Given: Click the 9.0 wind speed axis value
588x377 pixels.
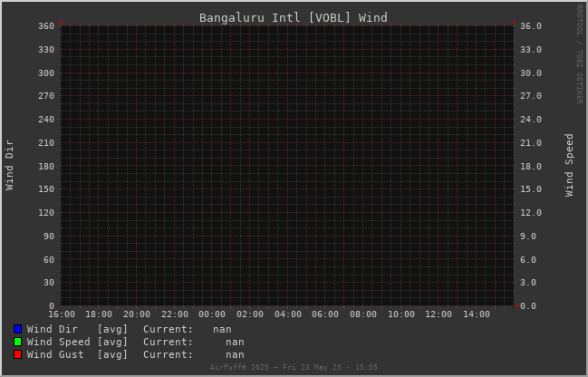Looking at the screenshot, I should pyautogui.click(x=528, y=237).
